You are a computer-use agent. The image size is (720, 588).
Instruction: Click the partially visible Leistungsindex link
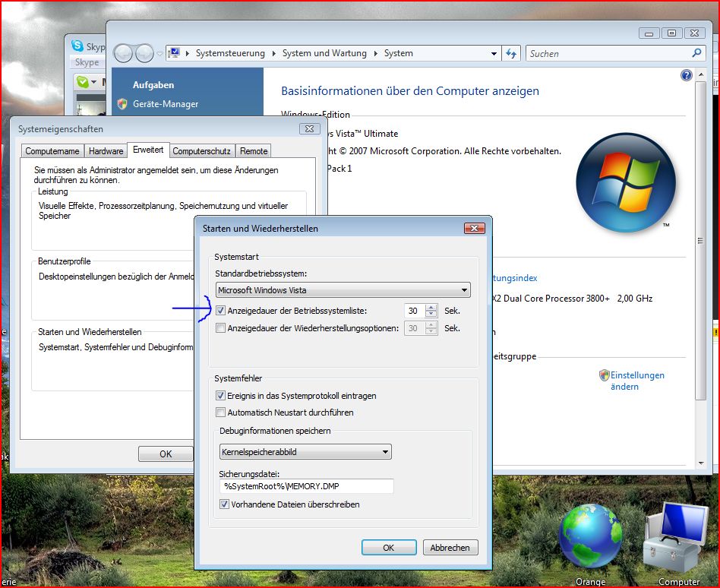(x=514, y=278)
